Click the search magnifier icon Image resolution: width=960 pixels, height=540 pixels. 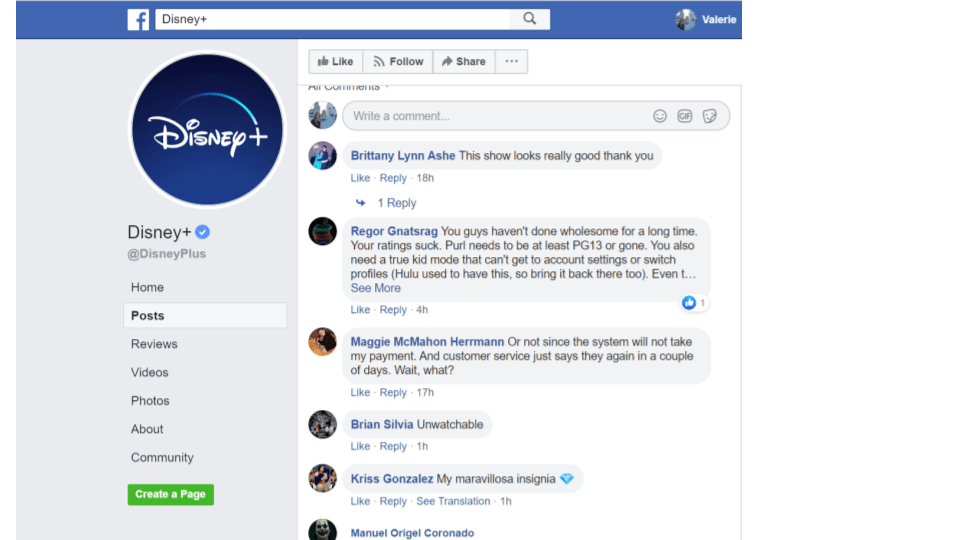click(x=530, y=19)
